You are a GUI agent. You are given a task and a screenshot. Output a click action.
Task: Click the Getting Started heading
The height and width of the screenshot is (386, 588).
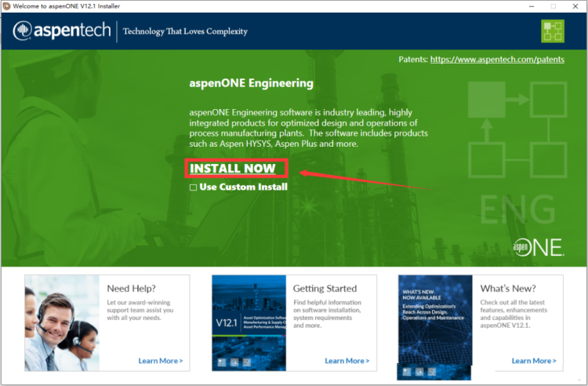325,289
